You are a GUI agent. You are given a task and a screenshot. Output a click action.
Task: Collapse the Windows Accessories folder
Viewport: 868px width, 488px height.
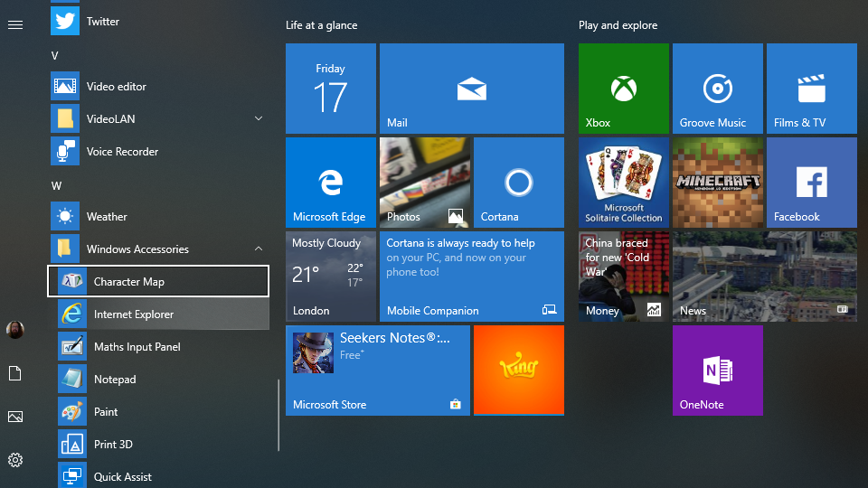pyautogui.click(x=259, y=249)
